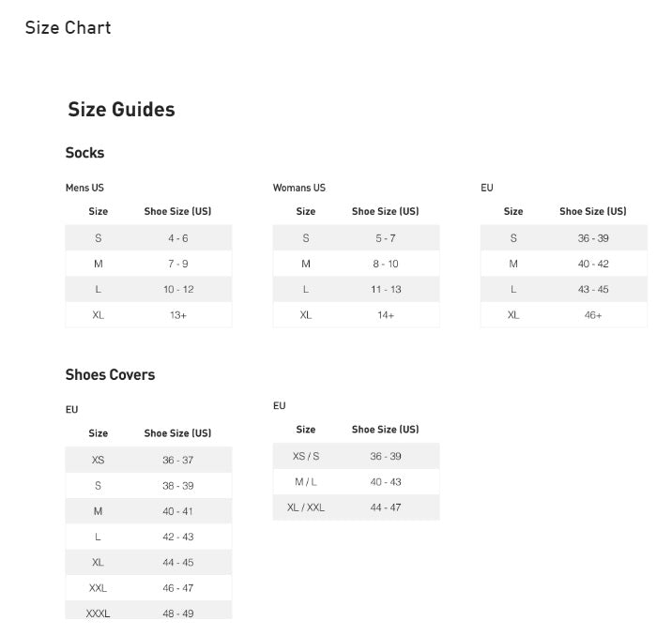
Task: Click the "XL / XXL" shoe cover size
Action: pyautogui.click(x=306, y=507)
